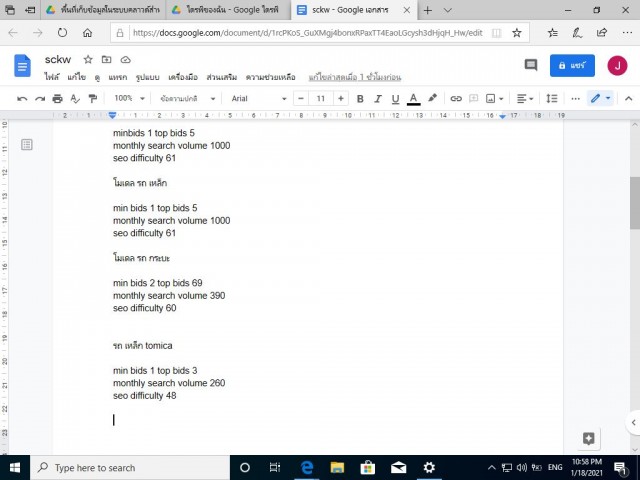The width and height of the screenshot is (640, 480).
Task: Open Microsoft Store from the taskbar
Action: [x=367, y=468]
